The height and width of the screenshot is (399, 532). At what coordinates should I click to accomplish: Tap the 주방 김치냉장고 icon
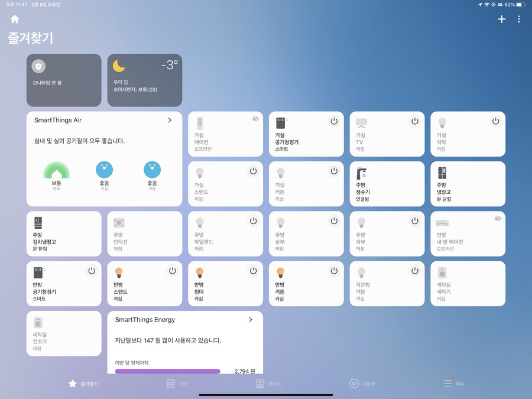point(38,223)
